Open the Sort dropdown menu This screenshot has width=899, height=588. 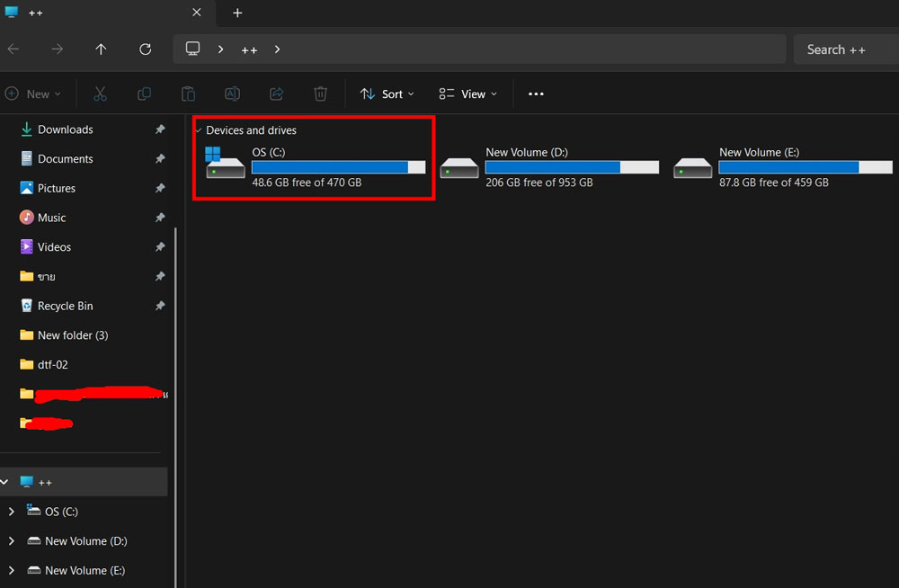click(387, 94)
